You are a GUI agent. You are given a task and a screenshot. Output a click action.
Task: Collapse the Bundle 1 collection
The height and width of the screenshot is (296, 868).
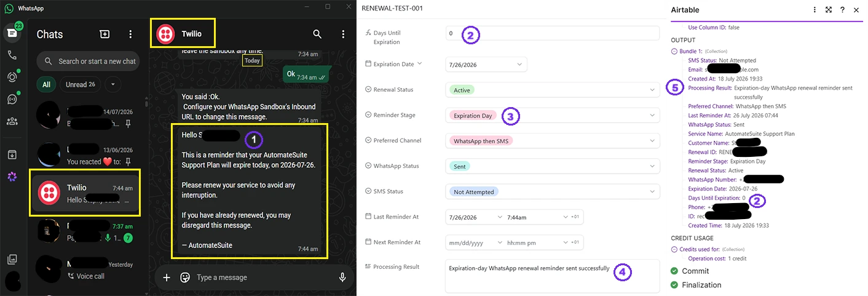click(674, 51)
